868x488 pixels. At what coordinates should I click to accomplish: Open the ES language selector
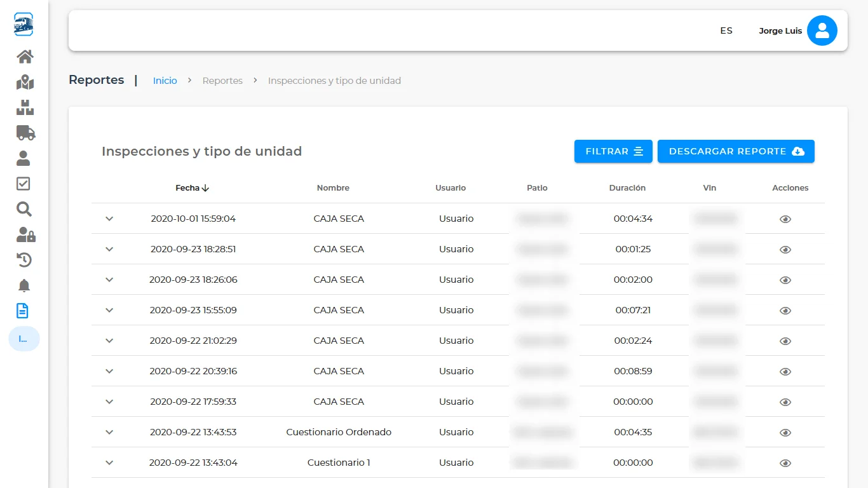[726, 30]
